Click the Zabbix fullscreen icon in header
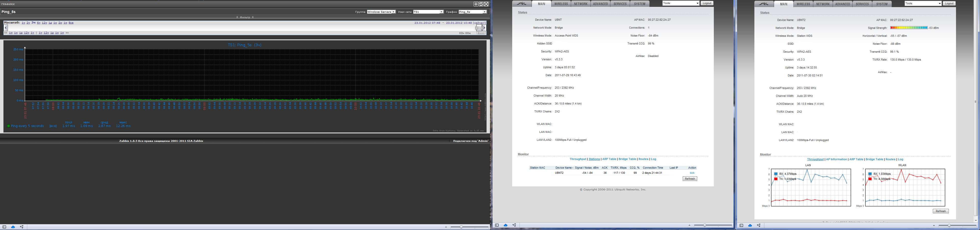 [486, 4]
